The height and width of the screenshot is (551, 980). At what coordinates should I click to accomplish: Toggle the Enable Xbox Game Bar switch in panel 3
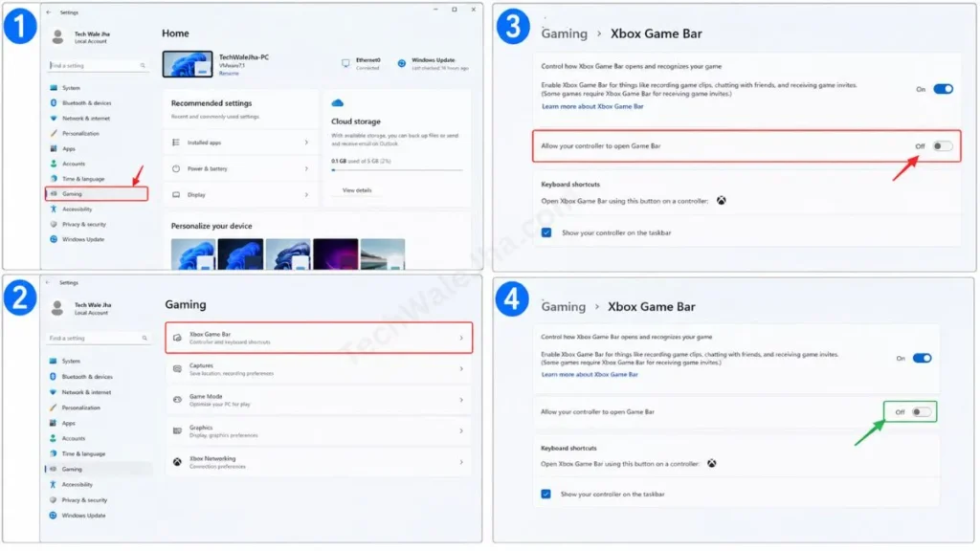coord(943,89)
